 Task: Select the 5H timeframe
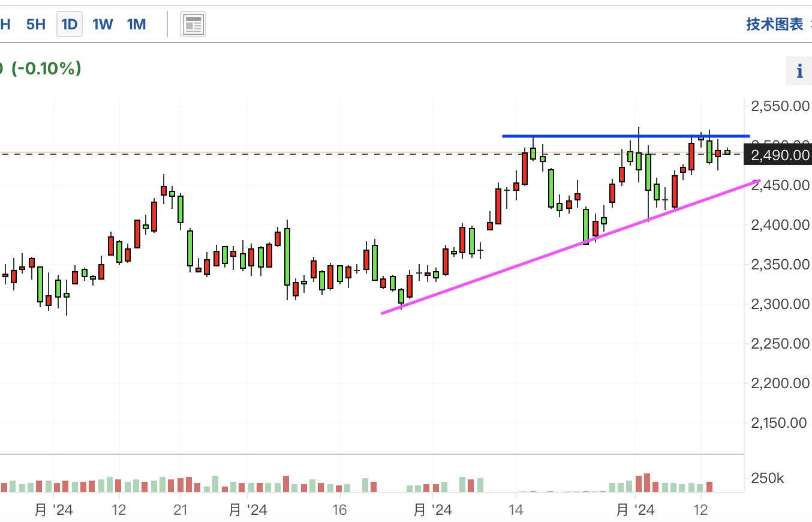pyautogui.click(x=36, y=25)
